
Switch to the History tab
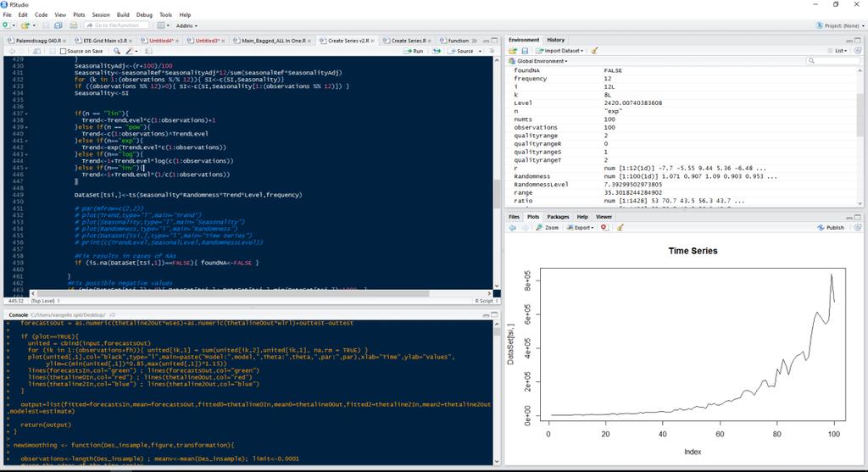(556, 40)
